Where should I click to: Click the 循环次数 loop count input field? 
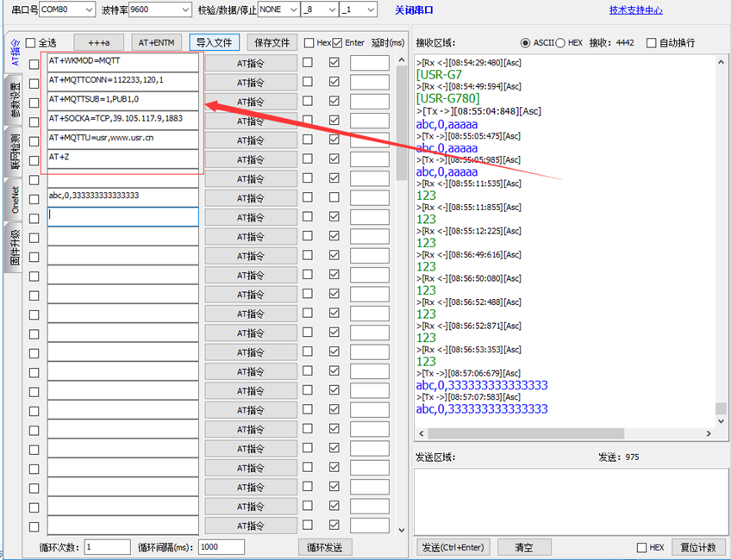(108, 547)
